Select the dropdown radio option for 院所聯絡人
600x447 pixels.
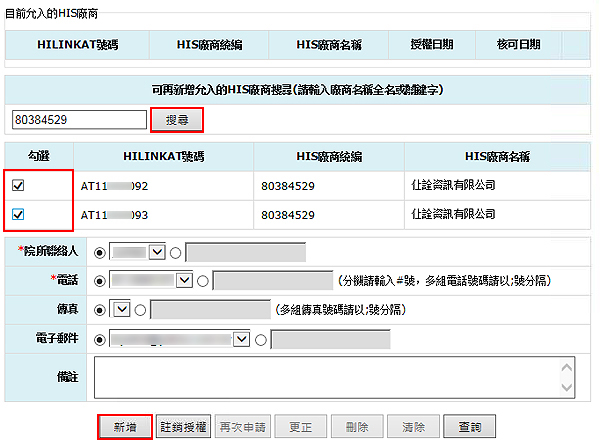[x=98, y=252]
